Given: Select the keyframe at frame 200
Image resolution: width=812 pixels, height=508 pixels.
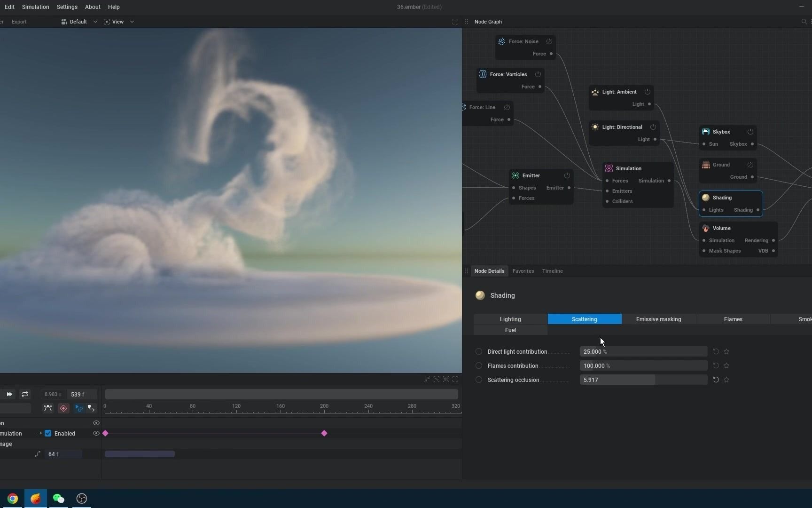Looking at the screenshot, I should [324, 433].
